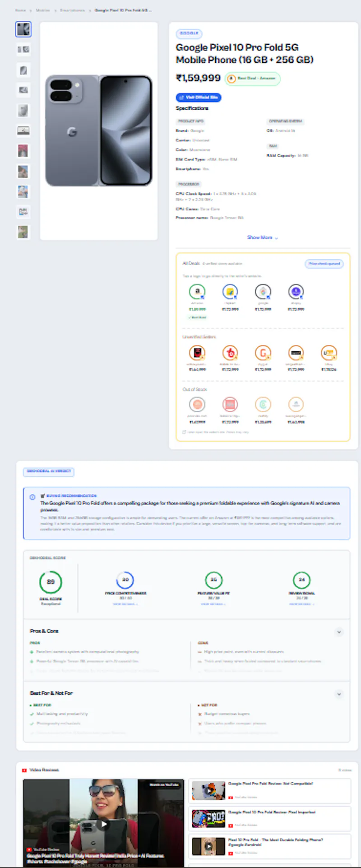View details under Feature/Value Fit
This screenshot has height=868, width=361.
pos(213,604)
